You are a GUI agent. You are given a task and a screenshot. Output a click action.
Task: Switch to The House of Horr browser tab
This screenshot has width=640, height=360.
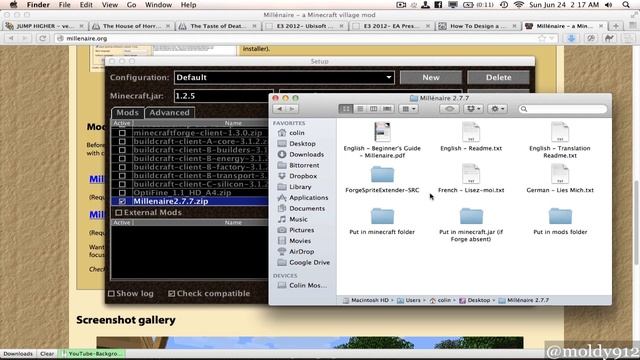[131, 26]
